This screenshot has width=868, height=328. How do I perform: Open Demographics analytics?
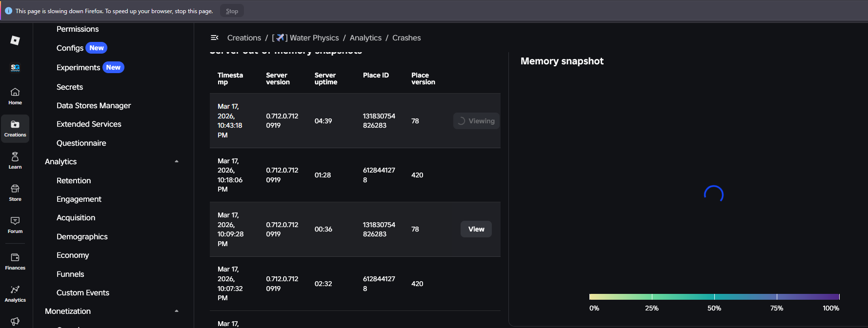82,236
